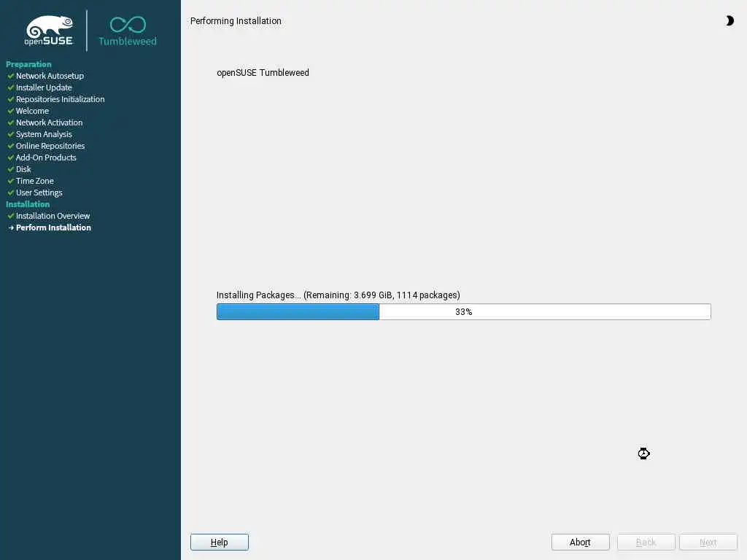Click the openSUSE chameleon logo
The image size is (747, 560).
point(49,30)
